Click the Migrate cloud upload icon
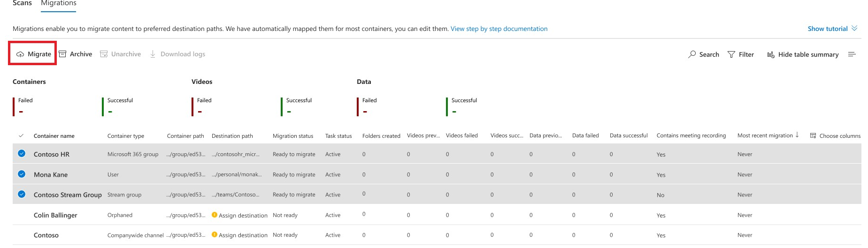The image size is (868, 248). 20,54
